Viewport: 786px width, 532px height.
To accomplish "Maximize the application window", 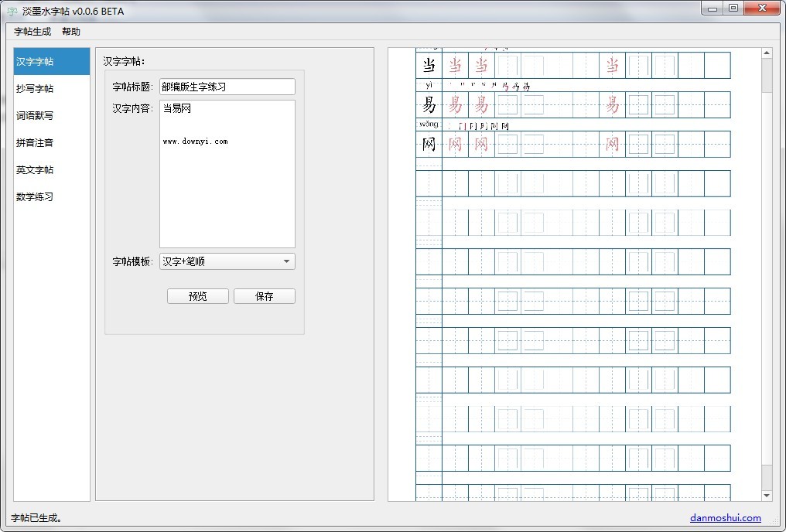I will (x=733, y=8).
